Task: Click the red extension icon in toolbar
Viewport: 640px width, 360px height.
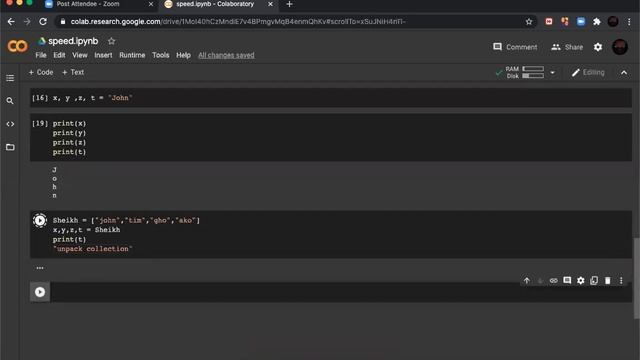Action: [549, 22]
